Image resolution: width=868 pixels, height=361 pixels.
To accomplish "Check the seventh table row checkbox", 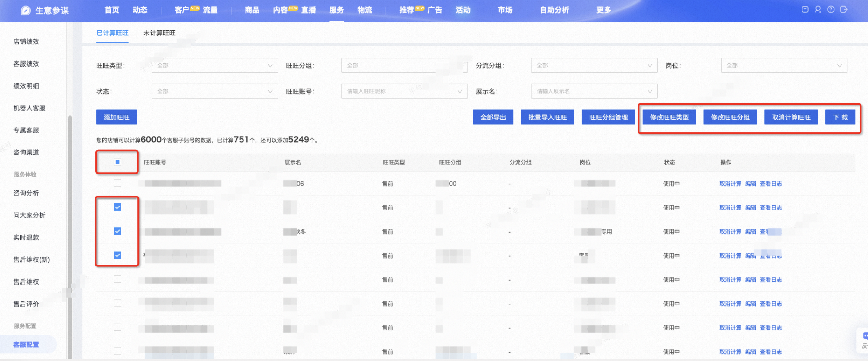I will pyautogui.click(x=117, y=327).
